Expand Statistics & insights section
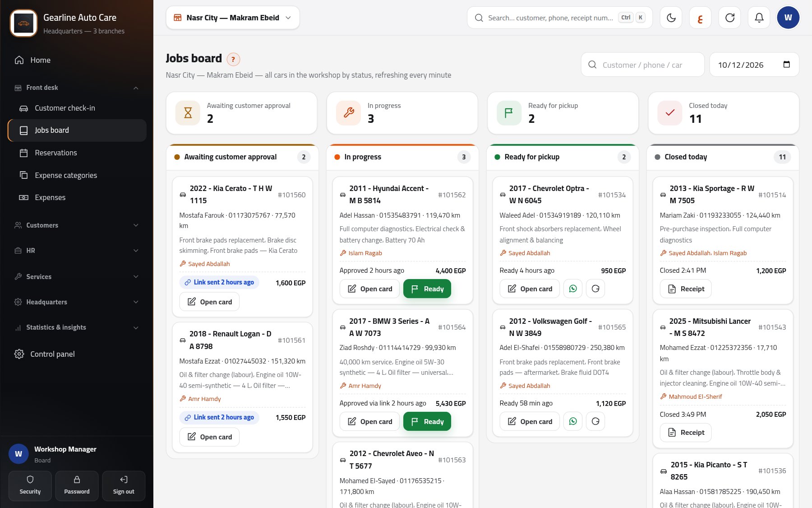812x508 pixels. point(77,327)
